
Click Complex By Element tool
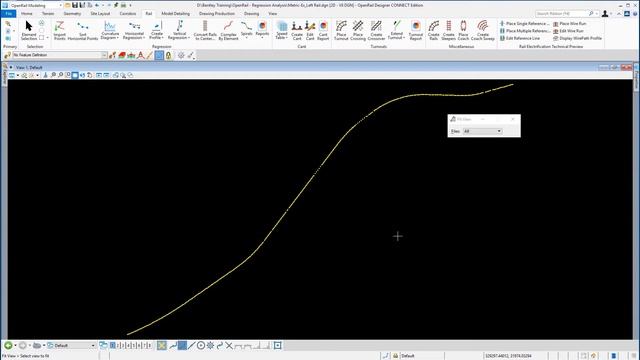228,31
